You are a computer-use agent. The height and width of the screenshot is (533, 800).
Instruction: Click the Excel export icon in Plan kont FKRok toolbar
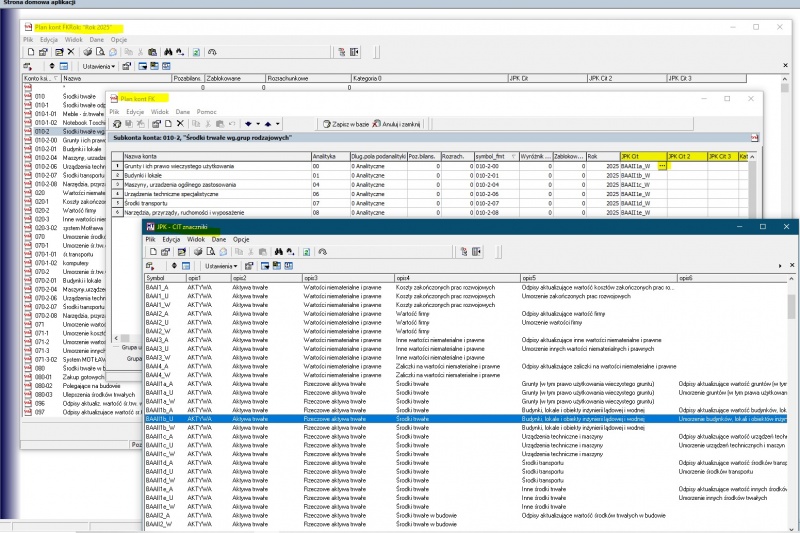(x=196, y=51)
